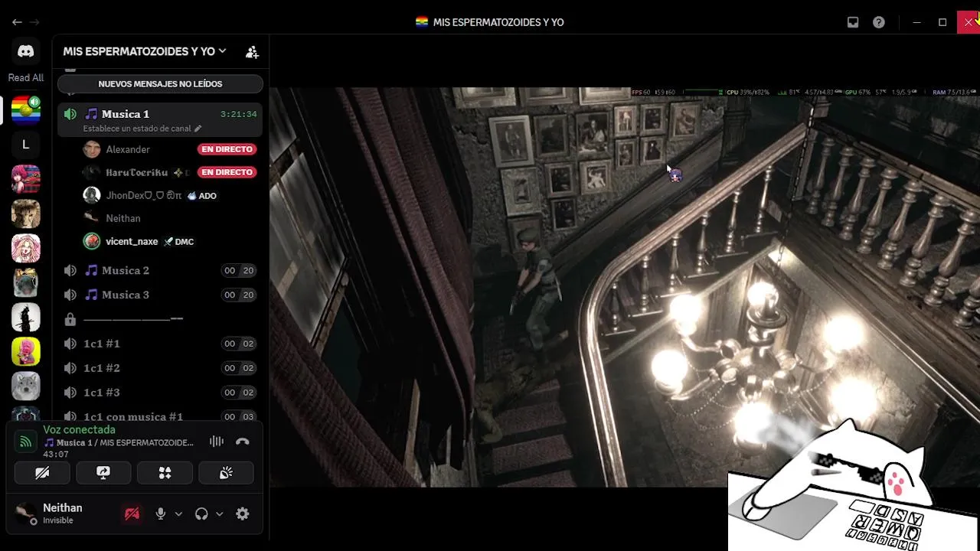Viewport: 980px width, 551px height.
Task: Open Help question mark icon
Action: 879,22
